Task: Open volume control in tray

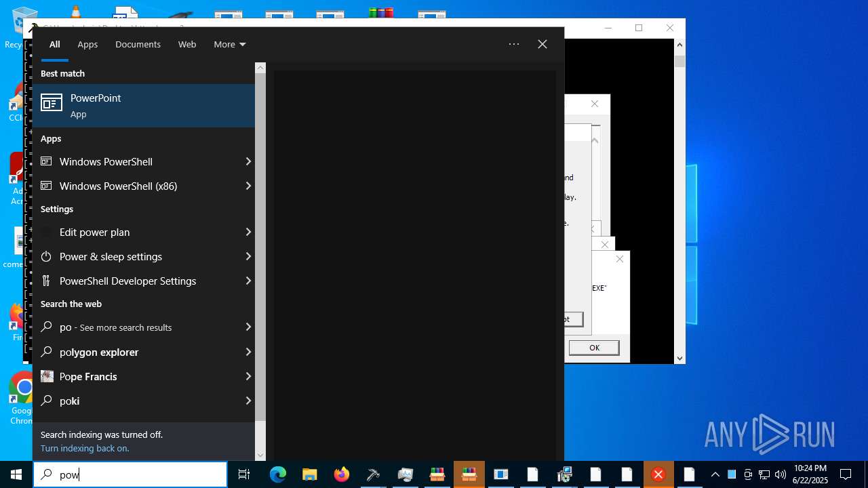Action: pyautogui.click(x=781, y=474)
